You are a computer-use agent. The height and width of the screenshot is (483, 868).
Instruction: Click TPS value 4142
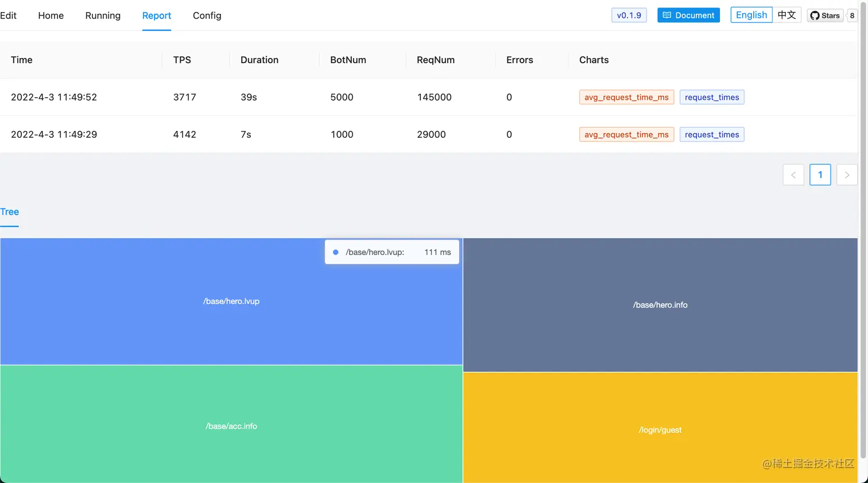click(185, 134)
